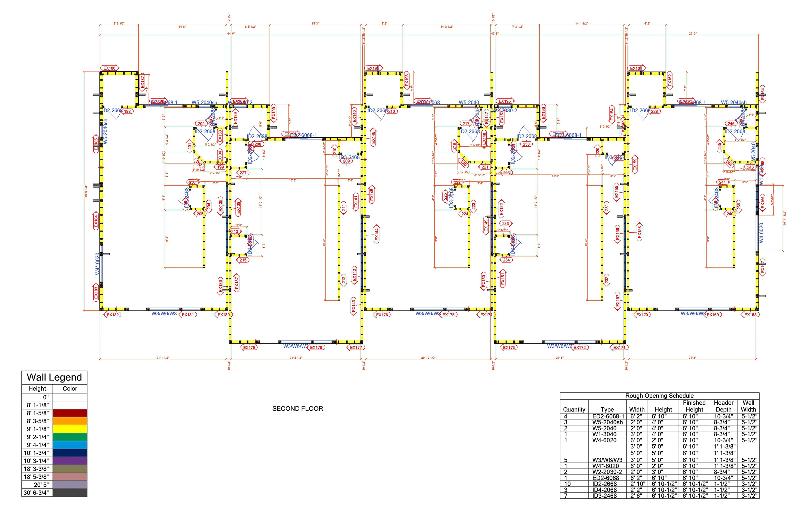Select the door tag numbered 198
Viewport: 812px width, 525px height.
[127, 111]
